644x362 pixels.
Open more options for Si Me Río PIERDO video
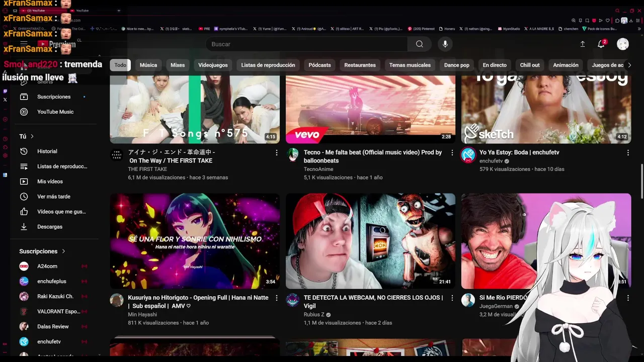(628, 298)
